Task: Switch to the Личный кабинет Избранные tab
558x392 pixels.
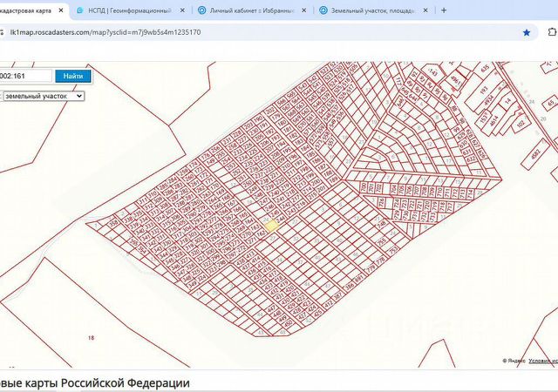Action: pyautogui.click(x=251, y=10)
